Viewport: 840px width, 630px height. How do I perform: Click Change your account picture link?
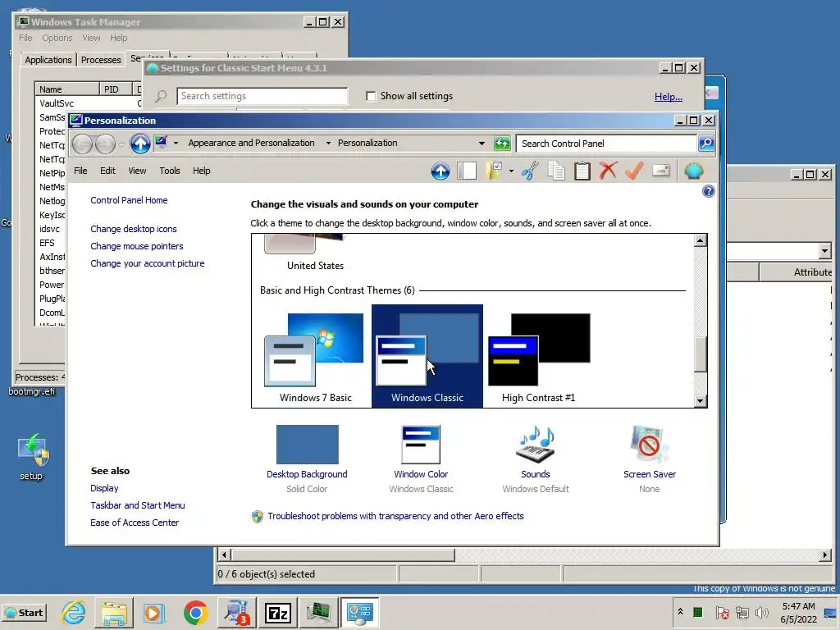tap(148, 263)
